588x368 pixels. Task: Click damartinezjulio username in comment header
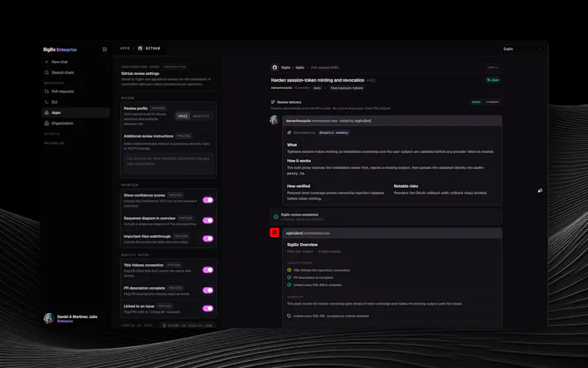298,121
